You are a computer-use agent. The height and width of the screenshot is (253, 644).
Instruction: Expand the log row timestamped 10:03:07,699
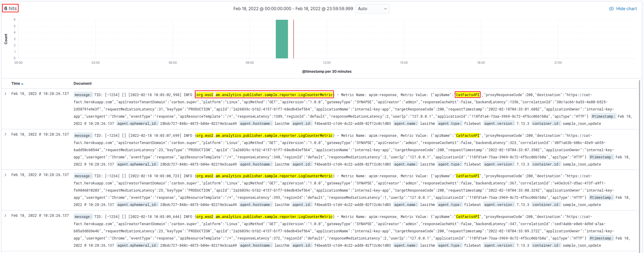click(x=5, y=134)
